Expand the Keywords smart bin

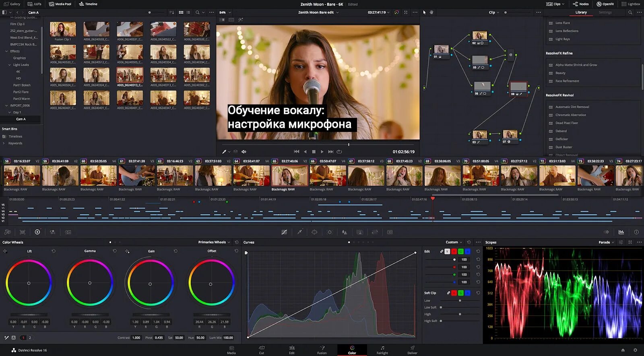[x=4, y=143]
